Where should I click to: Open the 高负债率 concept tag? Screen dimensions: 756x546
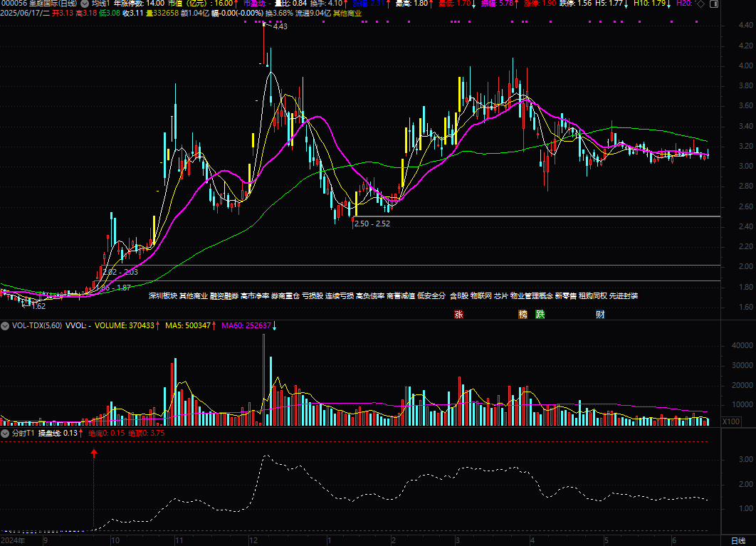[x=370, y=295]
